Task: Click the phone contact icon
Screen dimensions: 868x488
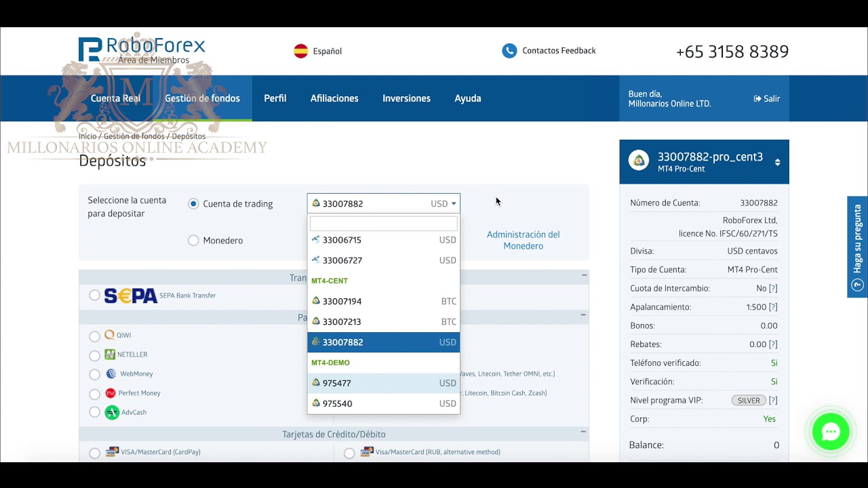Action: point(509,51)
